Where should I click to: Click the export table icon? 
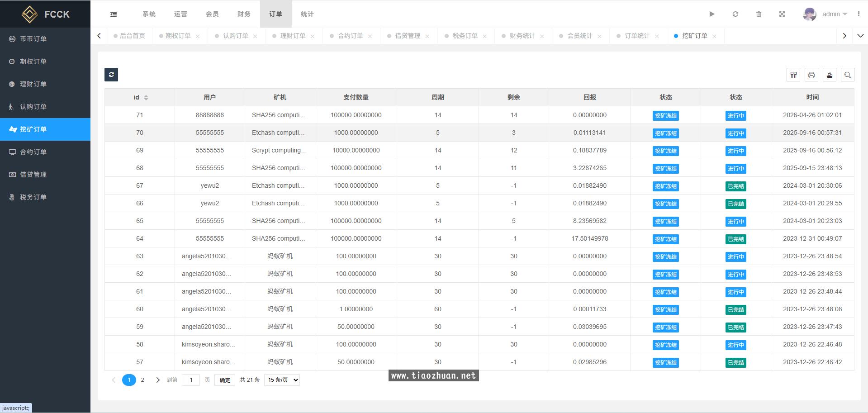click(x=830, y=75)
